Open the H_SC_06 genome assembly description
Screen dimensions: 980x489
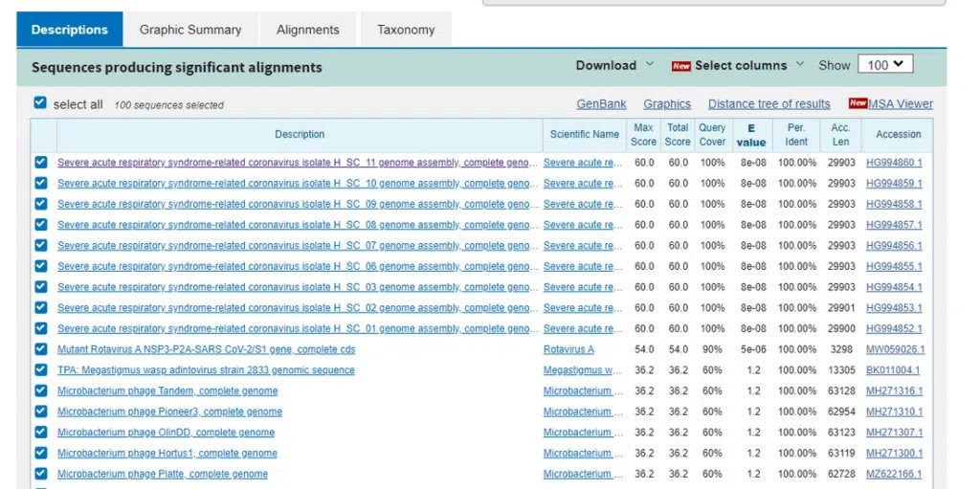tap(298, 266)
